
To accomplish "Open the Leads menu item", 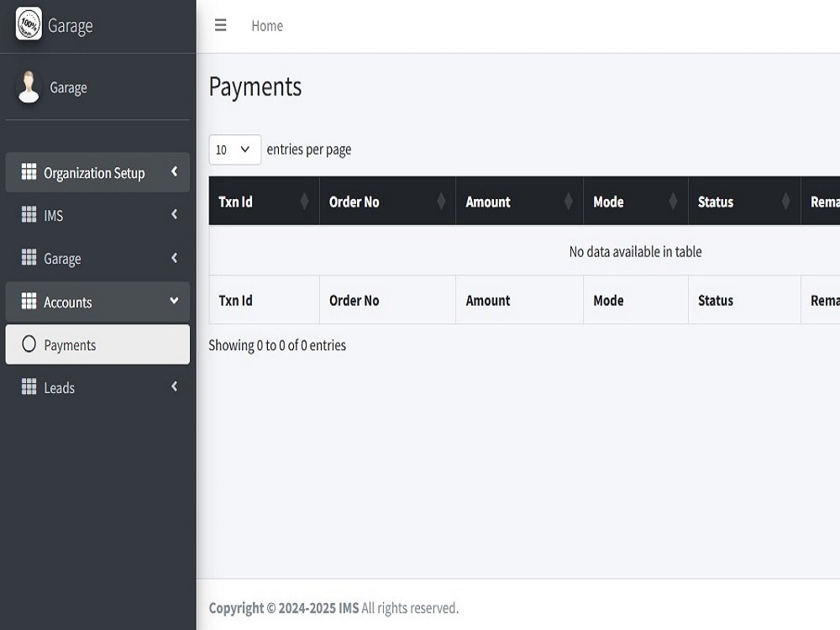I will tap(97, 387).
